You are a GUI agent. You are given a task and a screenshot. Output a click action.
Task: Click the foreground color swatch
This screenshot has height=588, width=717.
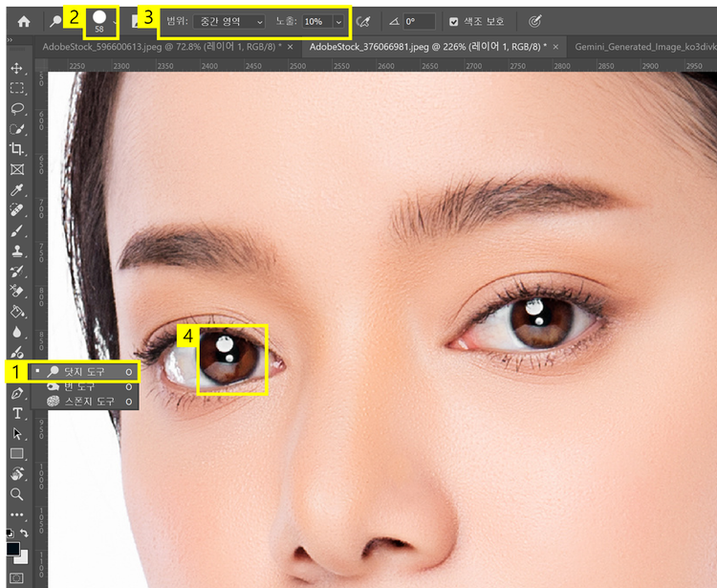point(12,549)
